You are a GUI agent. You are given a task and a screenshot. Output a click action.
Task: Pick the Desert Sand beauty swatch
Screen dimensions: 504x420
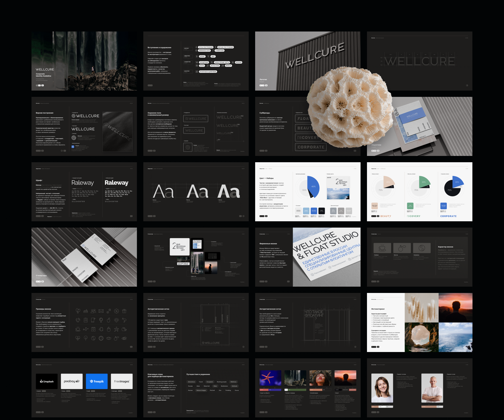coord(375,206)
